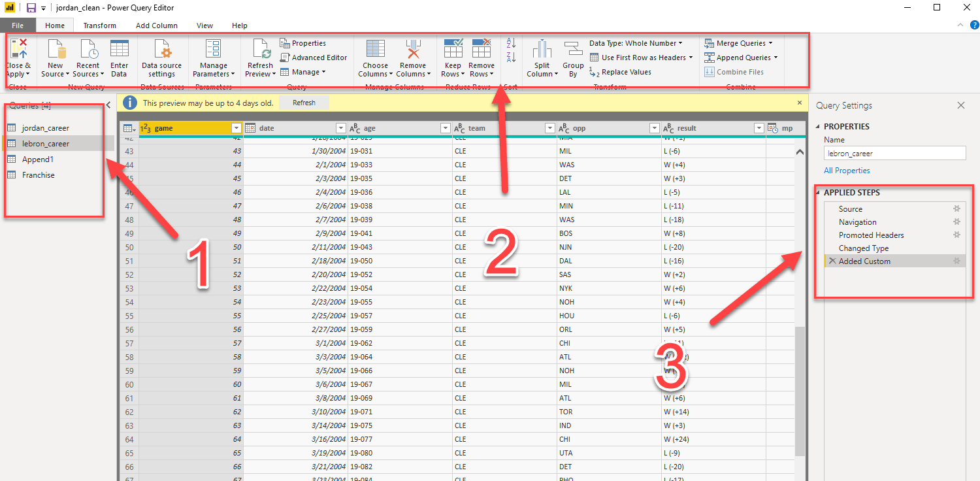Switch to the Transform ribbon tab

point(100,25)
